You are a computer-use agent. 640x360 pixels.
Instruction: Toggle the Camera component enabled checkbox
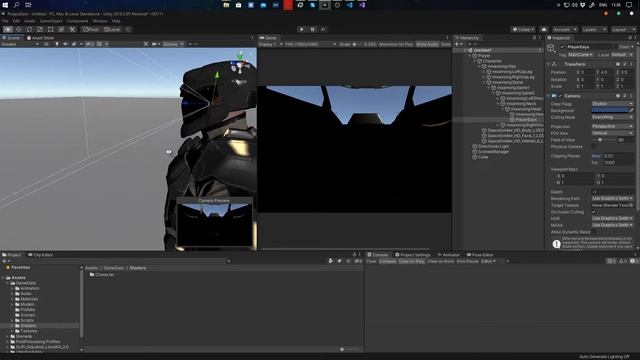pyautogui.click(x=560, y=96)
